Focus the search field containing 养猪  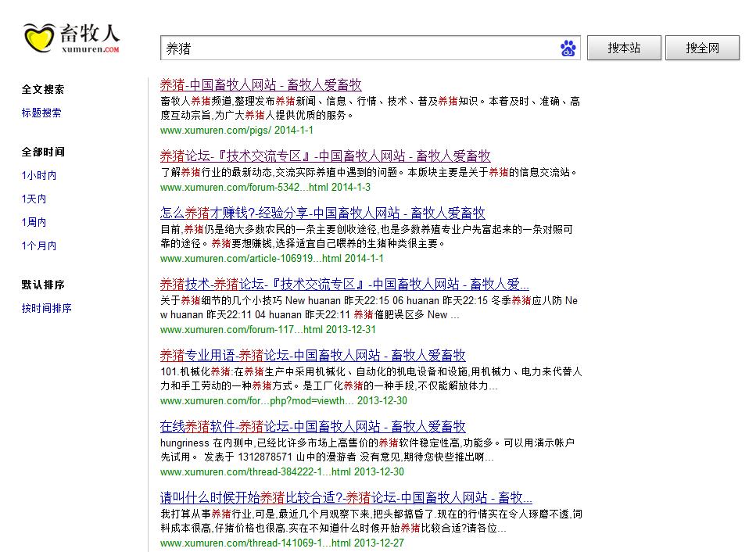click(359, 48)
